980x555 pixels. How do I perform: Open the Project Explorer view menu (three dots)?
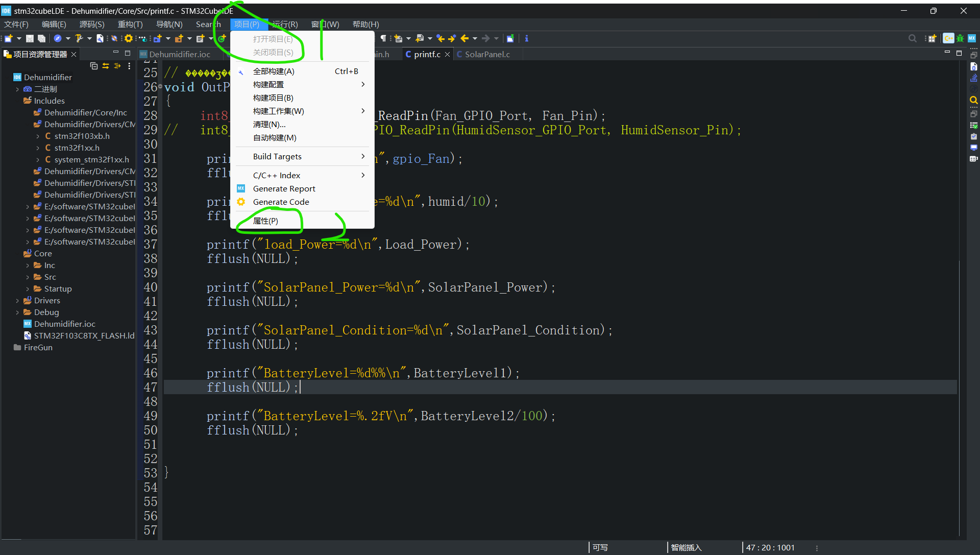129,66
